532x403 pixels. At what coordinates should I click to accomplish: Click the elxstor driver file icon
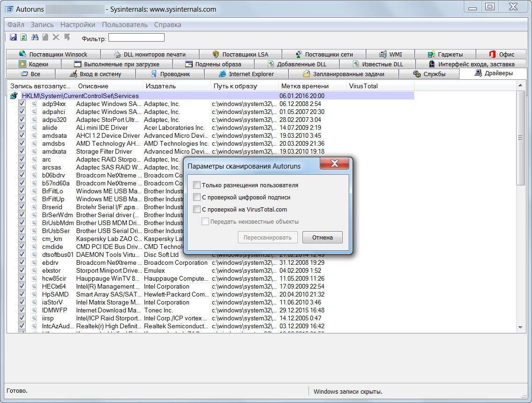[x=34, y=270]
